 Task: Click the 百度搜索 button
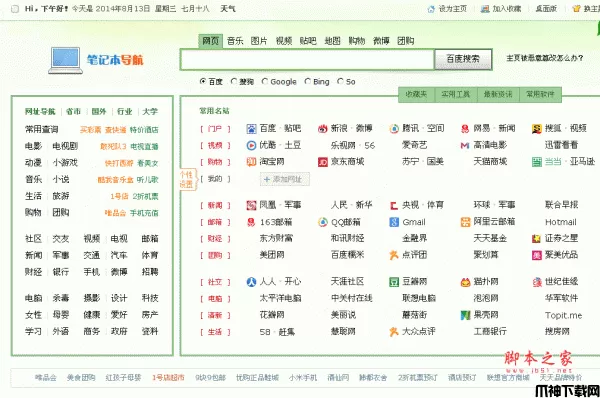(x=463, y=59)
